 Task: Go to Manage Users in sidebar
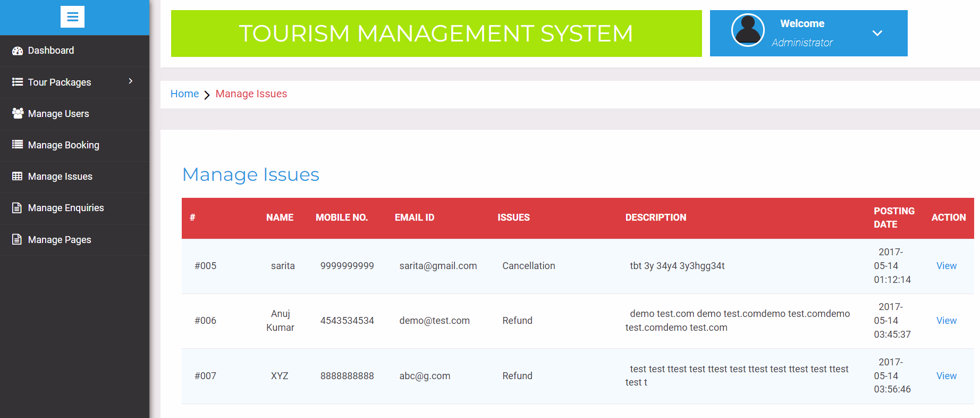[74, 114]
